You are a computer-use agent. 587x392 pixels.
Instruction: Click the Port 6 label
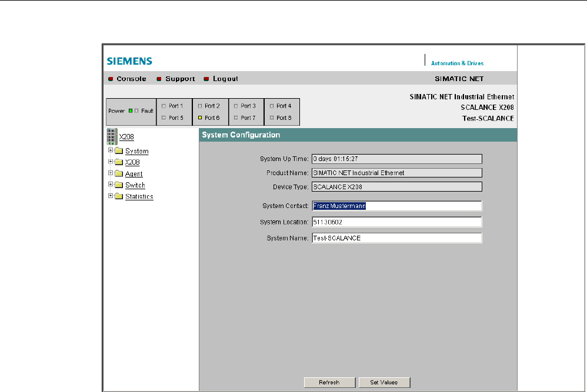pos(212,118)
